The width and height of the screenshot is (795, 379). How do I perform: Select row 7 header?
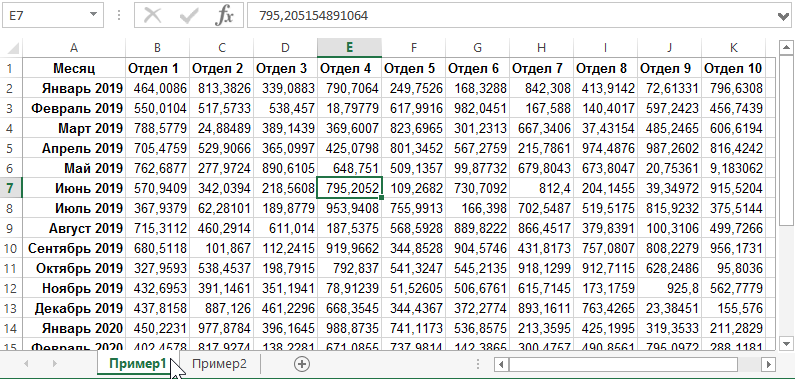click(11, 188)
